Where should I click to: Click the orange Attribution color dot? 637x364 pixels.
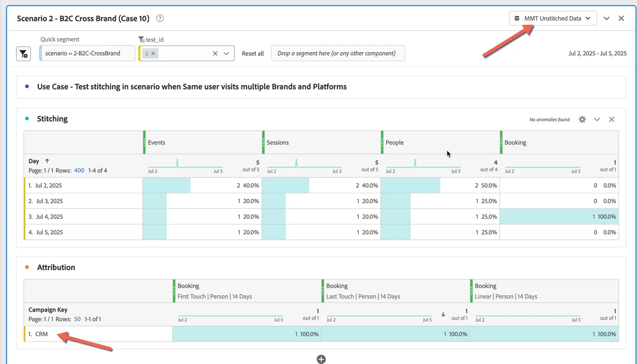click(27, 267)
